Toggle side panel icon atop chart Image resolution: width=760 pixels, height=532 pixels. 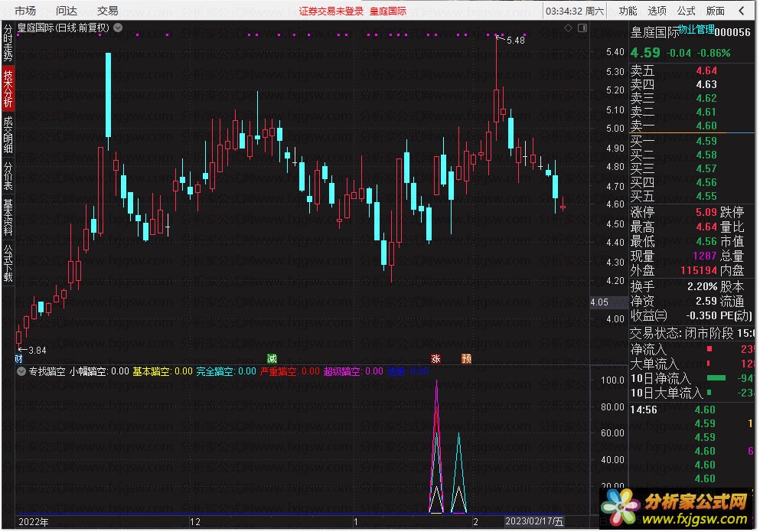click(x=582, y=28)
